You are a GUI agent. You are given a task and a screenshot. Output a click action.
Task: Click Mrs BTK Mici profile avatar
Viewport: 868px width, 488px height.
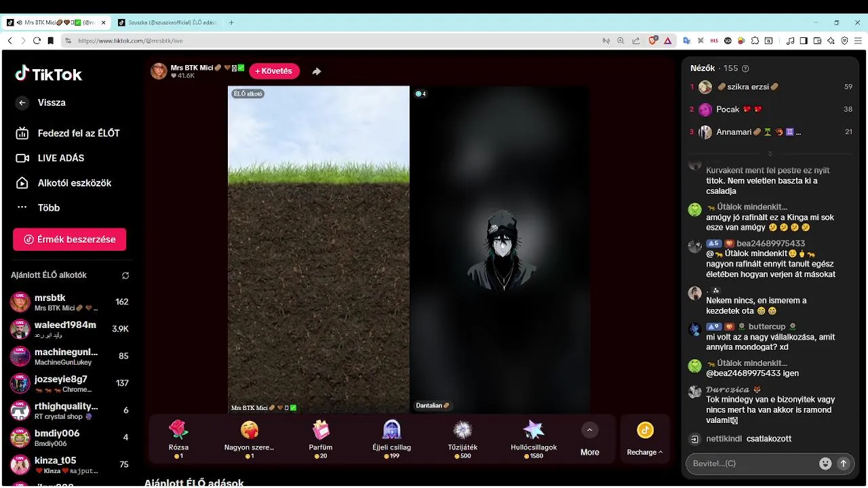pos(159,71)
